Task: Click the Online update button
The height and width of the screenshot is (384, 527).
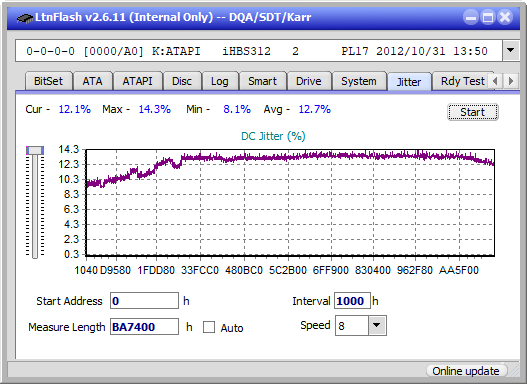Action: click(466, 371)
